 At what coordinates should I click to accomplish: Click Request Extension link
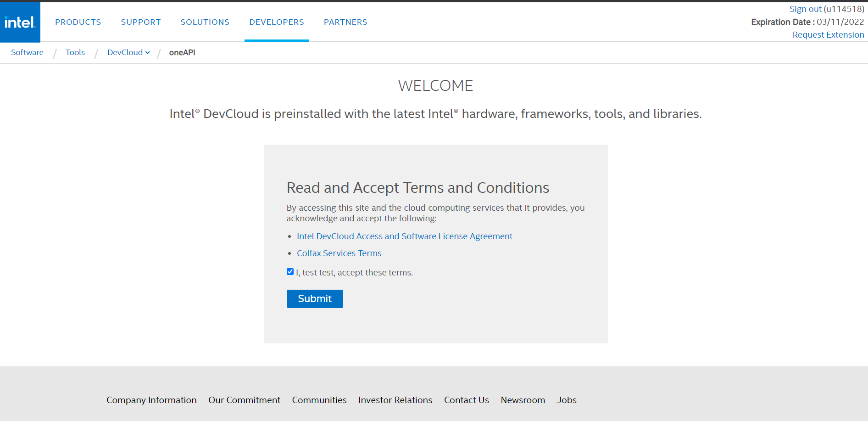828,35
